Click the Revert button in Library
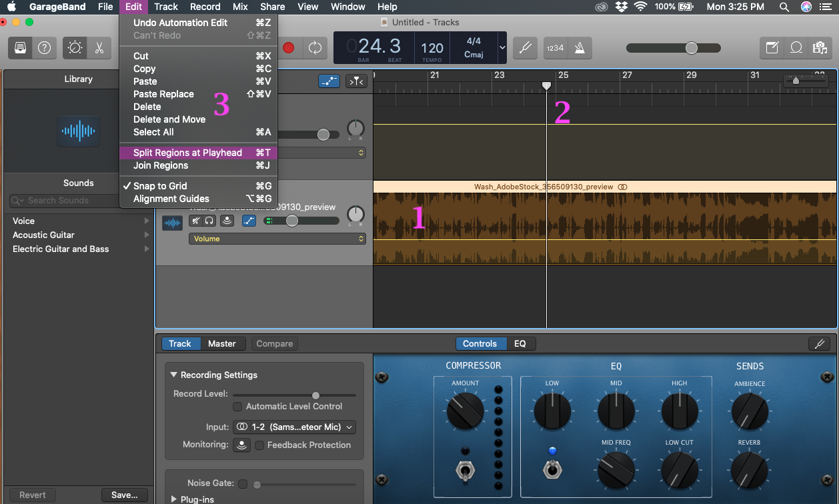This screenshot has width=839, height=504. 33,495
